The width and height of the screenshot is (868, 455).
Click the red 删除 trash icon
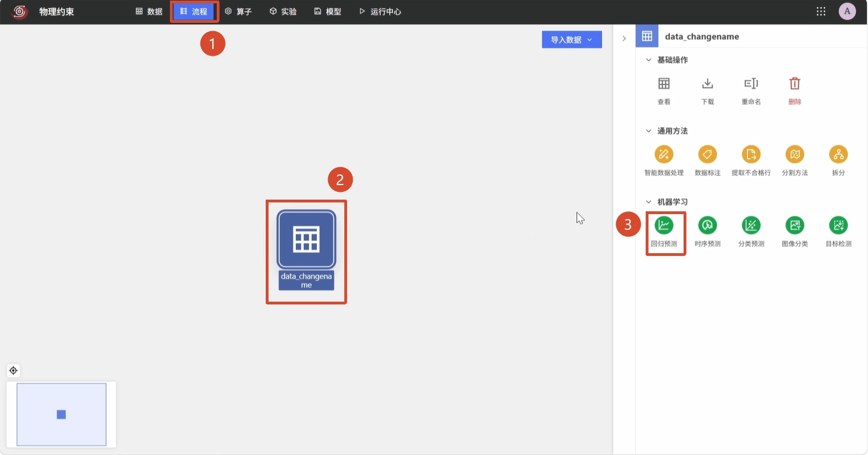794,84
